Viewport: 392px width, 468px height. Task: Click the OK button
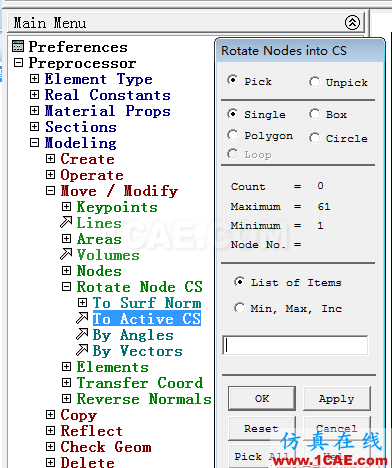(x=262, y=399)
